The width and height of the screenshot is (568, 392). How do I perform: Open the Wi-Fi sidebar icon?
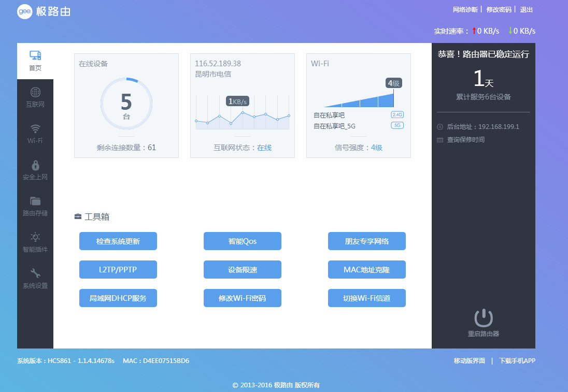pos(35,129)
